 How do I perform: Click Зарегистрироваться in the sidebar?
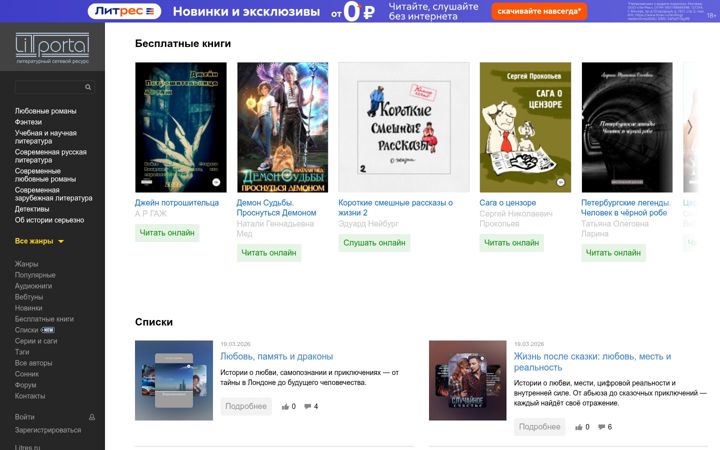(48, 430)
